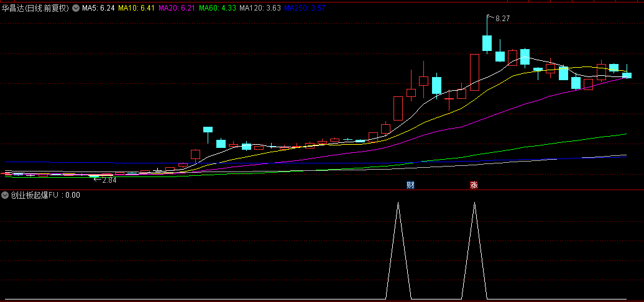Click the 8.27 high price label

502,19
